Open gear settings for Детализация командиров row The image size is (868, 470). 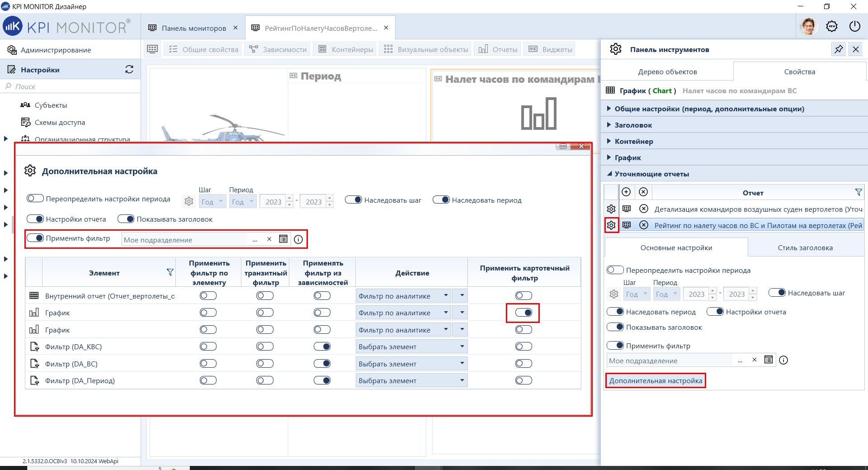point(611,209)
